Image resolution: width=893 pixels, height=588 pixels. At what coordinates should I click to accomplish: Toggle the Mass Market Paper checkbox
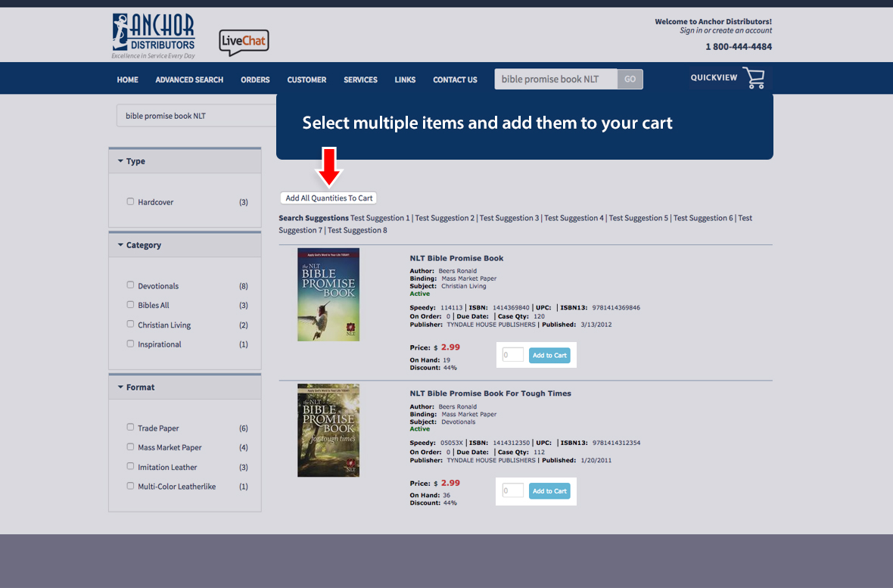pos(130,446)
